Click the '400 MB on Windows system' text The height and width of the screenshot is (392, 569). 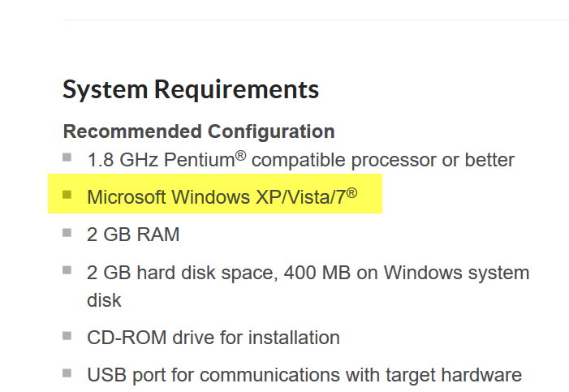point(406,273)
